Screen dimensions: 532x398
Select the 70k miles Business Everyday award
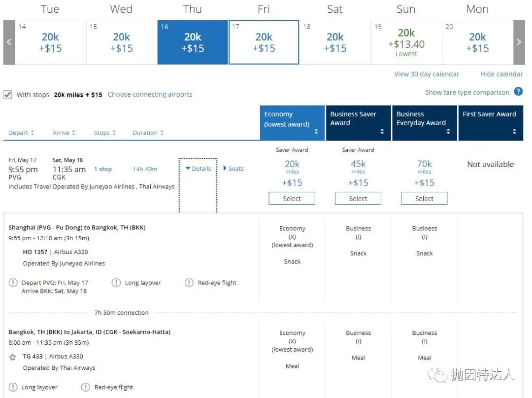coord(424,199)
